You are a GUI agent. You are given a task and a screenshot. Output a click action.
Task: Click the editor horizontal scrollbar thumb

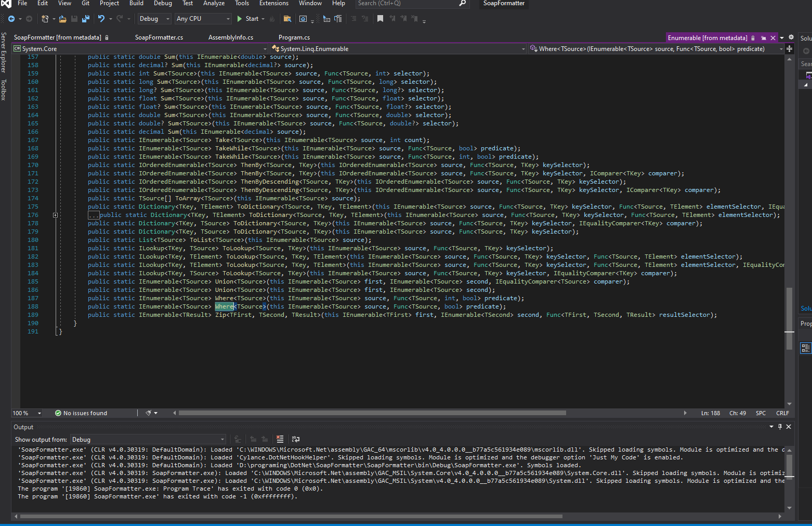[372, 413]
